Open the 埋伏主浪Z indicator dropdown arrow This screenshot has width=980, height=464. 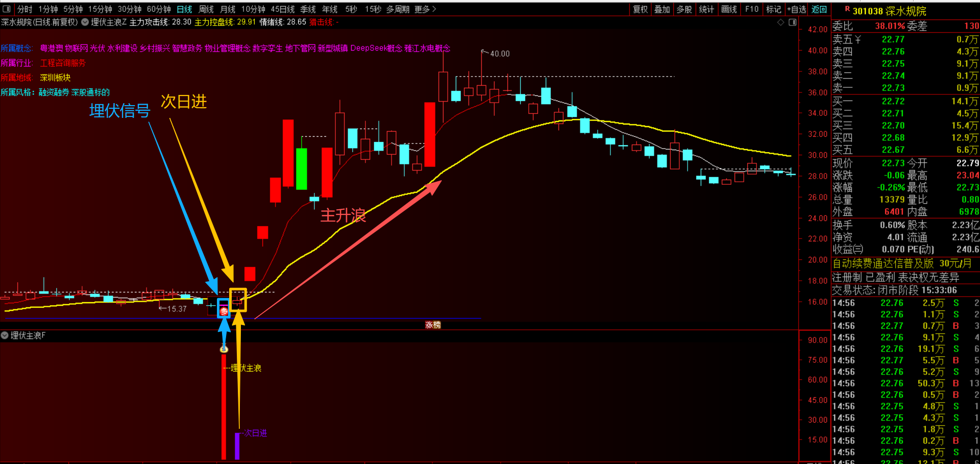click(x=85, y=22)
